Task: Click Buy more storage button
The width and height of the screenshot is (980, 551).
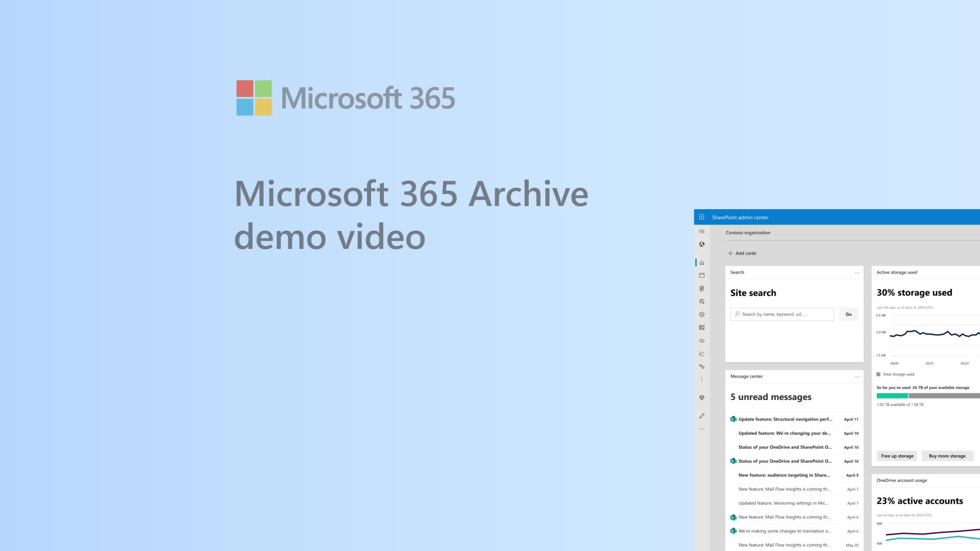Action: pyautogui.click(x=947, y=456)
